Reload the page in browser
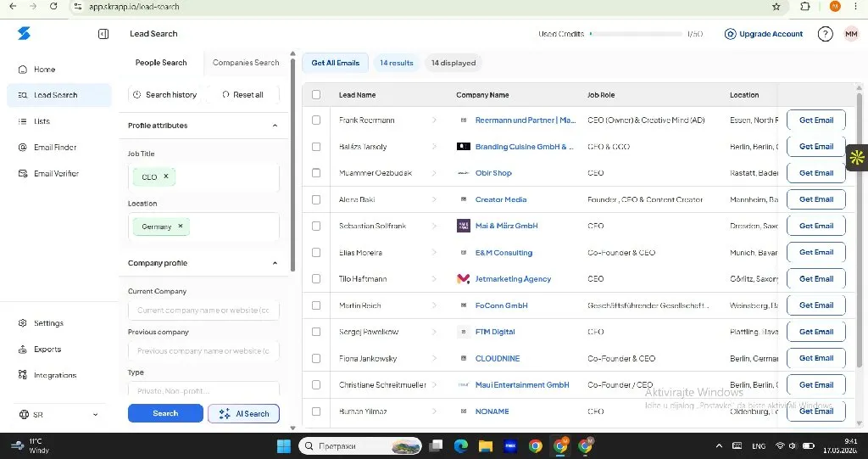 tap(53, 6)
